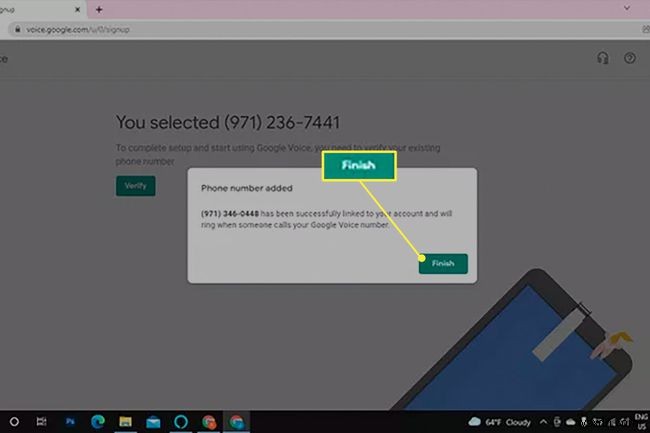Open the Help question mark icon
The image size is (650, 433).
(630, 58)
